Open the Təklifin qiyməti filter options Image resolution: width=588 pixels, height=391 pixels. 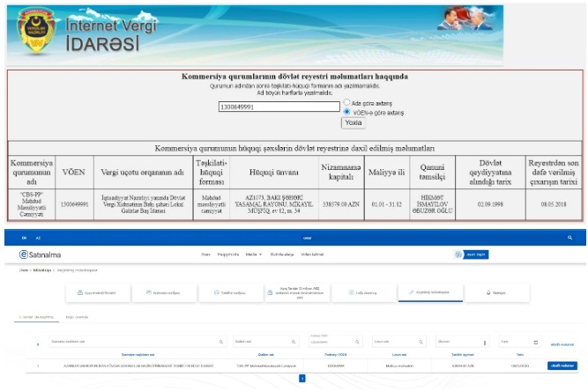(485, 341)
